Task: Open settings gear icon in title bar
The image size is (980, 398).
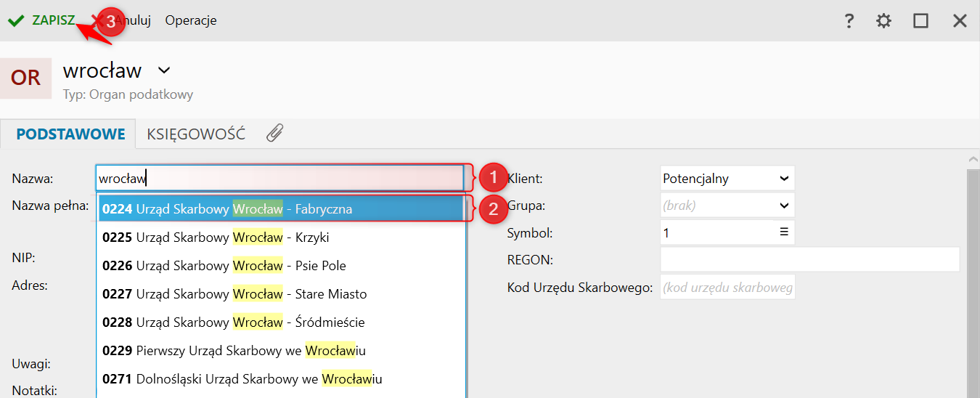Action: [x=883, y=21]
